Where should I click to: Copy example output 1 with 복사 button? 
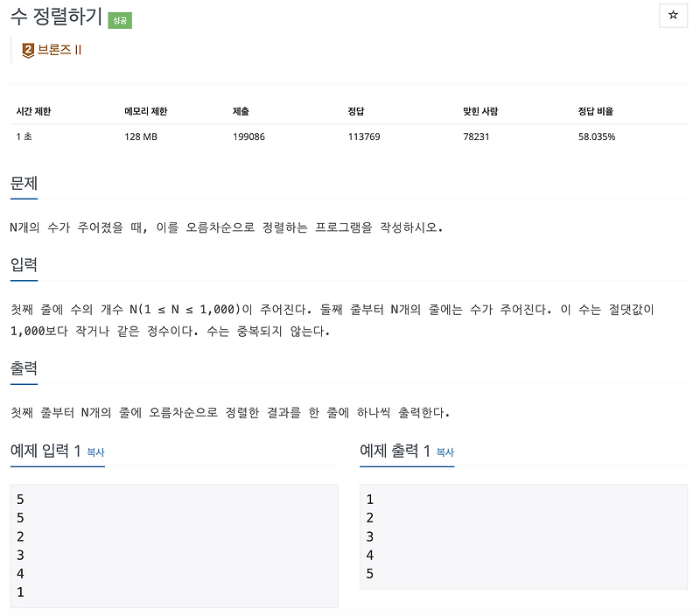coord(444,453)
